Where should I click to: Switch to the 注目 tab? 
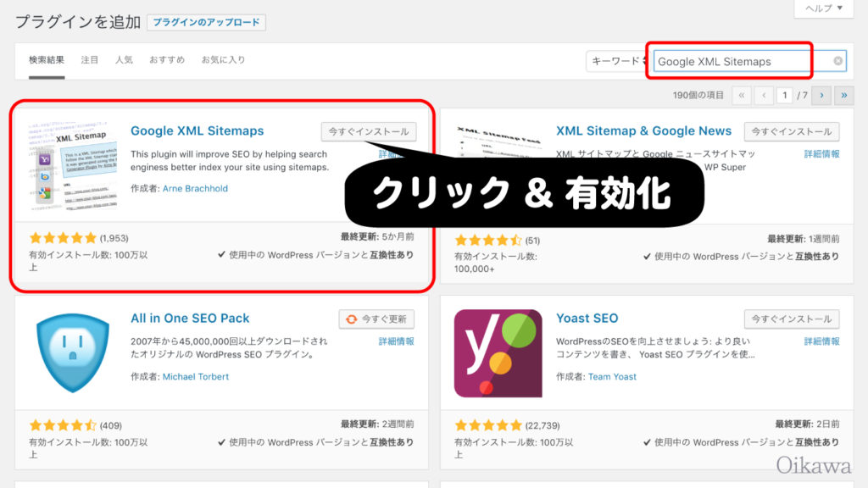coord(90,60)
